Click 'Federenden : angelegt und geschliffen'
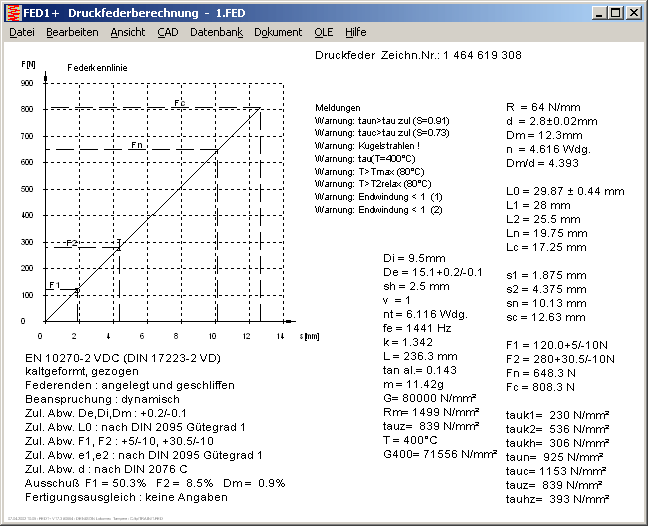648x526 pixels. [130, 386]
